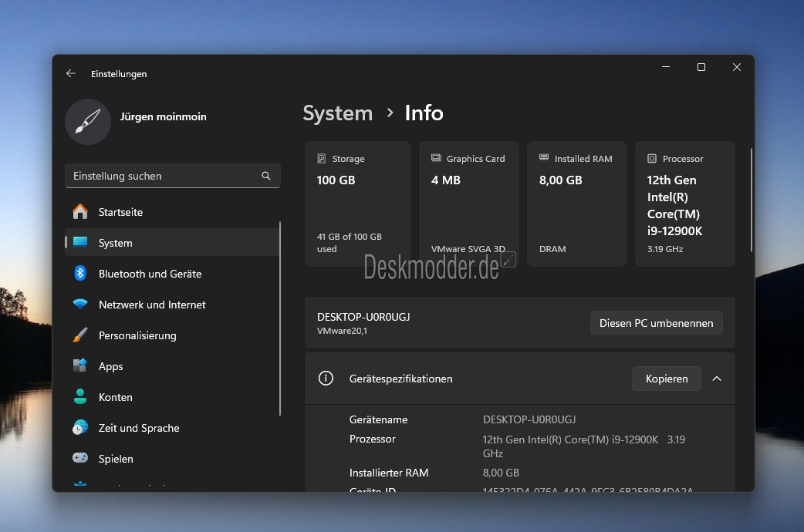Screen dimensions: 804x532
Task: Click the info circle by Gerätespezifikationen
Action: point(326,379)
